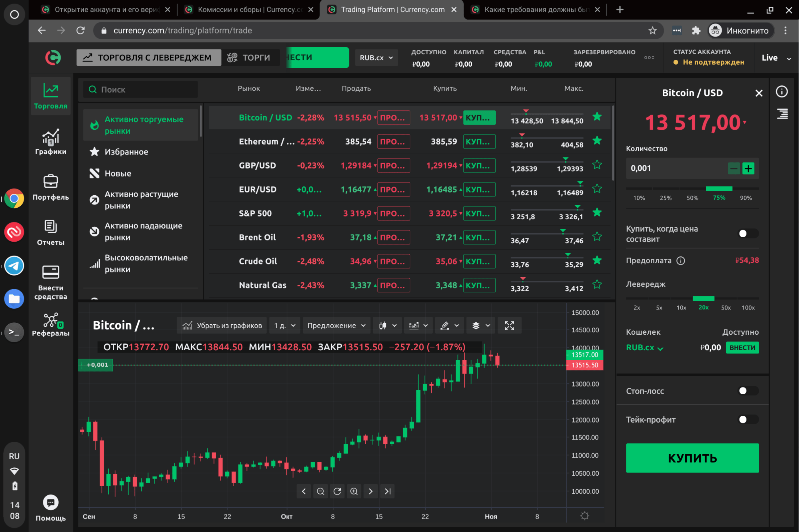Jump to the latest chart candle
The width and height of the screenshot is (799, 532).
click(387, 491)
